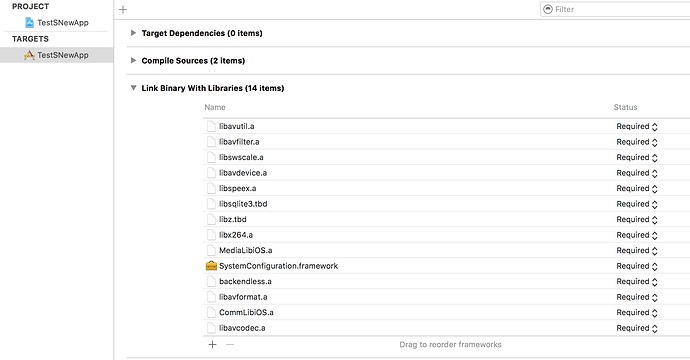Collapse Link Binary With Libraries section
690x360 pixels.
(133, 88)
